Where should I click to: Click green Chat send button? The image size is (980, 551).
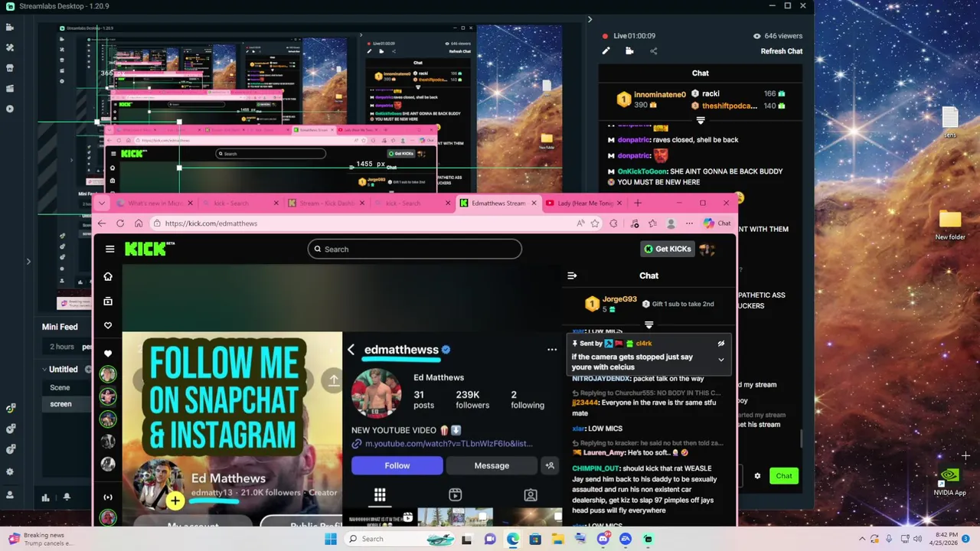(x=784, y=476)
